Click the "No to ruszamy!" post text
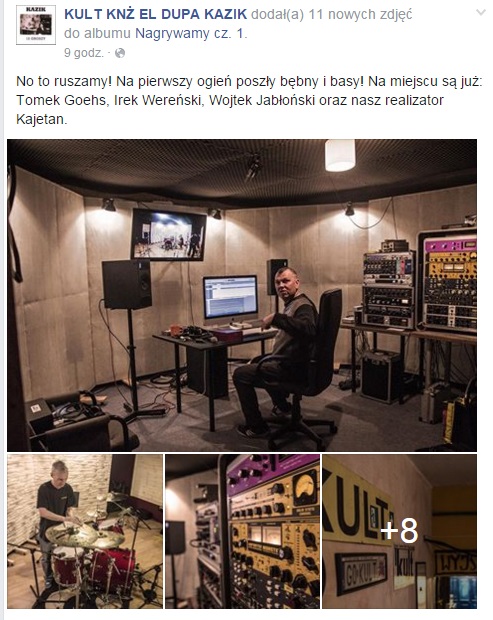The height and width of the screenshot is (620, 493). tap(62, 81)
